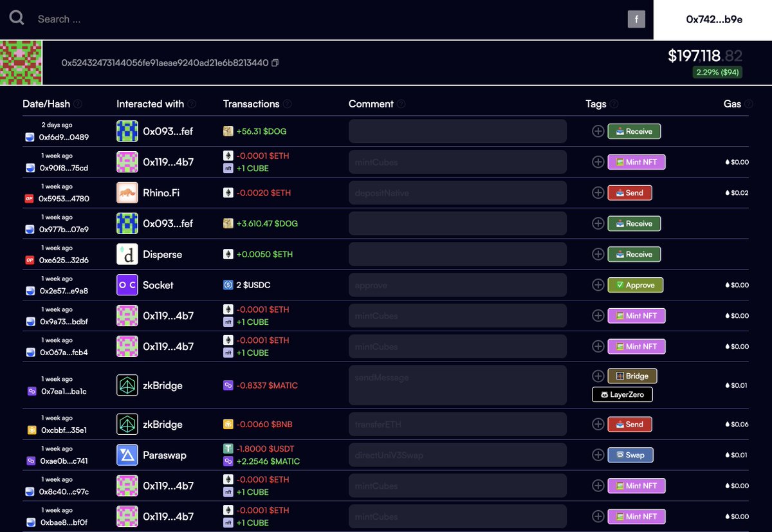Image resolution: width=772 pixels, height=532 pixels.
Task: Add a tag to the +56.31 $DOG row
Action: coord(598,131)
